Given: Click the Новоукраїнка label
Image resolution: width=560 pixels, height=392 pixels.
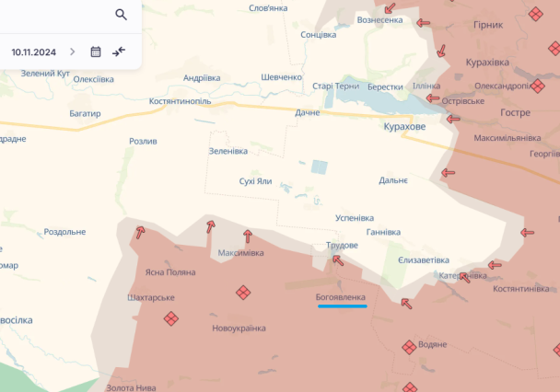Looking at the screenshot, I should 239,329.
